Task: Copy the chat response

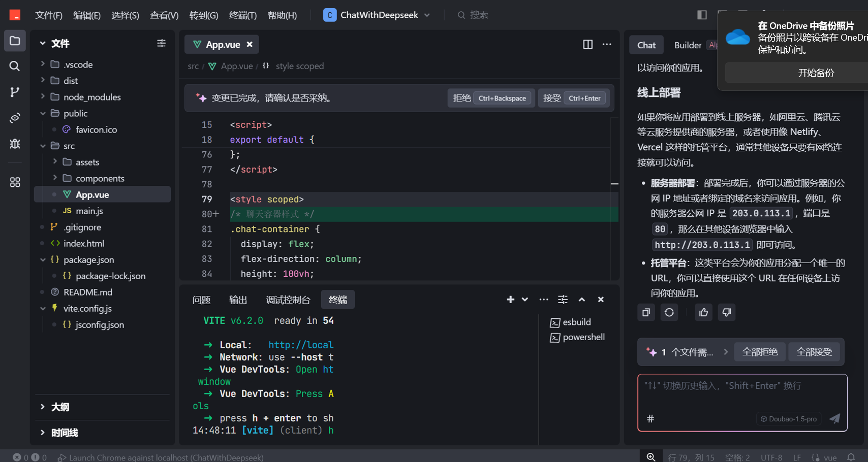Action: (x=646, y=312)
